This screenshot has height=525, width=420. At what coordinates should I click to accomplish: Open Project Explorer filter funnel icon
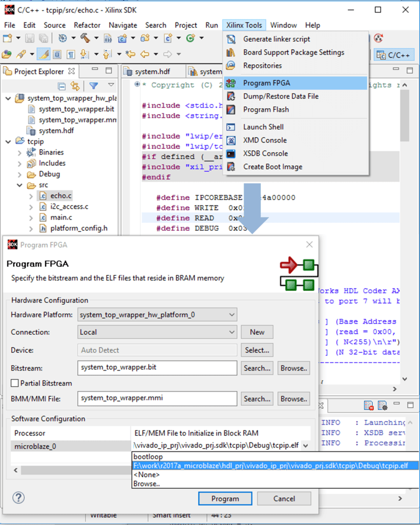pos(93,86)
